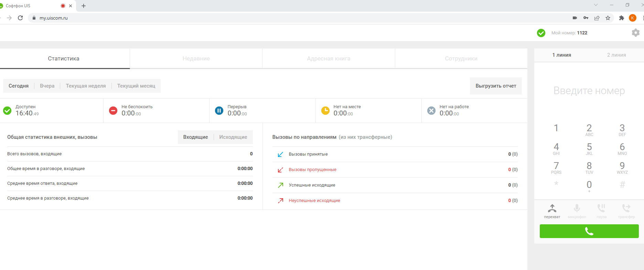
Task: Dial digit 2 ABC on keypad
Action: click(589, 130)
